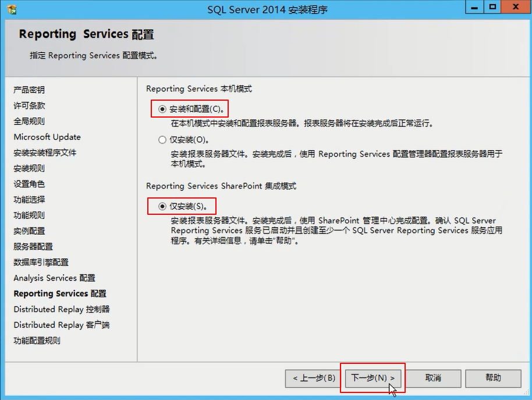Image resolution: width=532 pixels, height=400 pixels.
Task: Click the Reporting Services SharePoint 集成模式 heading
Action: (x=221, y=186)
